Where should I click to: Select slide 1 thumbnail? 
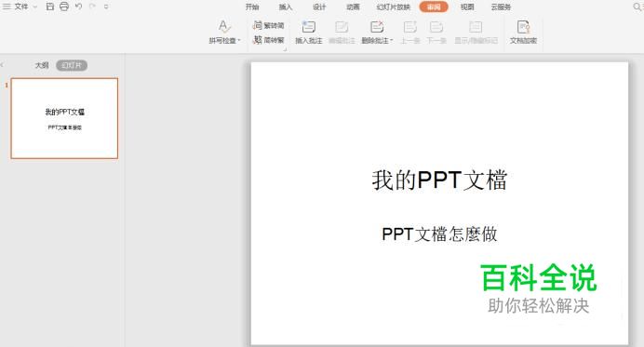pos(64,118)
